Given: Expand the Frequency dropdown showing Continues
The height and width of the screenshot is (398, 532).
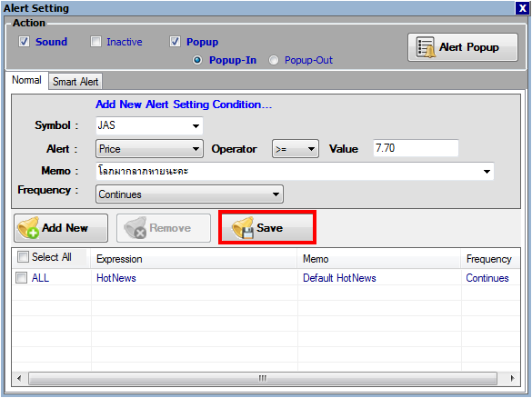Looking at the screenshot, I should [189, 194].
